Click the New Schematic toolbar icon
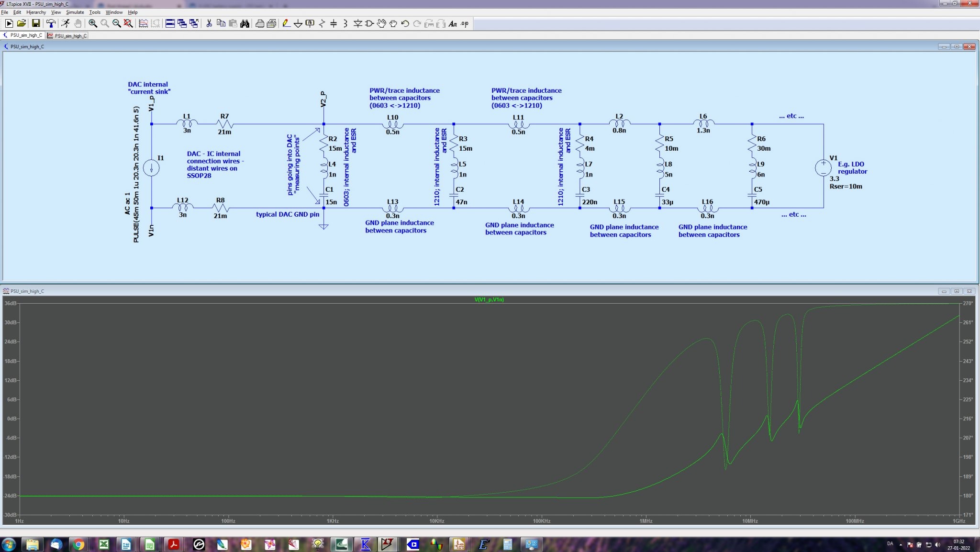 pos(9,23)
